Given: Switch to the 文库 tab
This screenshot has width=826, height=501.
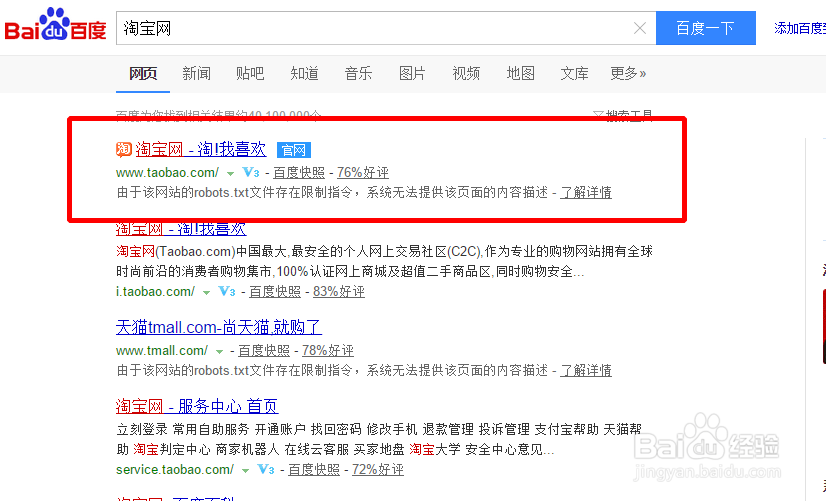Looking at the screenshot, I should coord(574,73).
